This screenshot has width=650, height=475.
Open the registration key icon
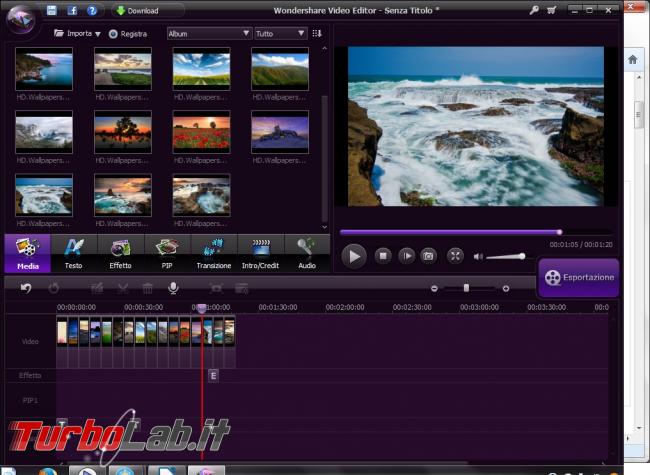point(534,10)
